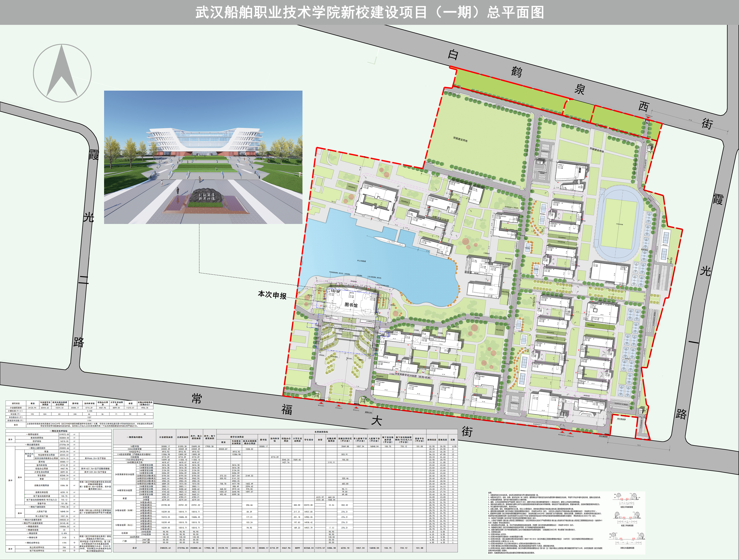This screenshot has width=739, height=560.
Task: Select the 合计 totals row label
Action: point(134,548)
